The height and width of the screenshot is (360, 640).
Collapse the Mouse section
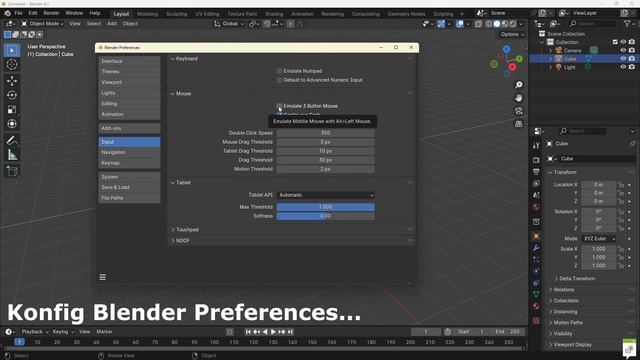(173, 93)
